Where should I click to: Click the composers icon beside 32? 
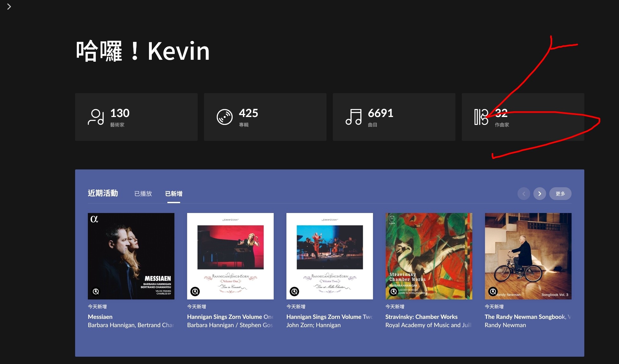coord(481,117)
